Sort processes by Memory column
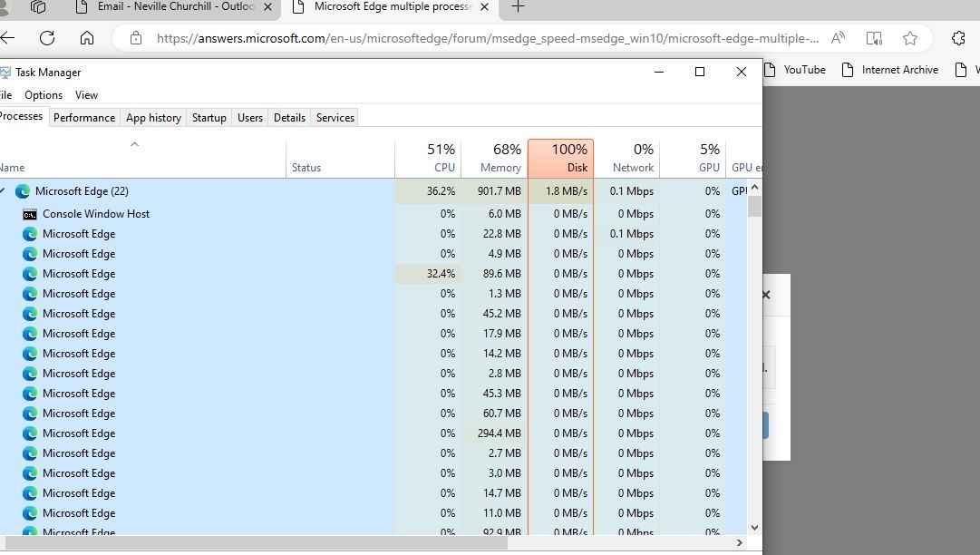Screen dimensions: 980x555 pyautogui.click(x=494, y=158)
